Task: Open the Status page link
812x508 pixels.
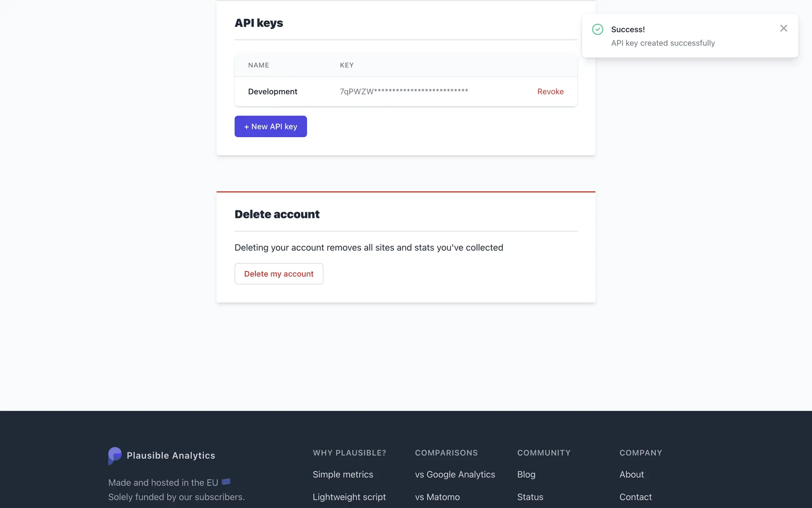Action: coord(530,497)
